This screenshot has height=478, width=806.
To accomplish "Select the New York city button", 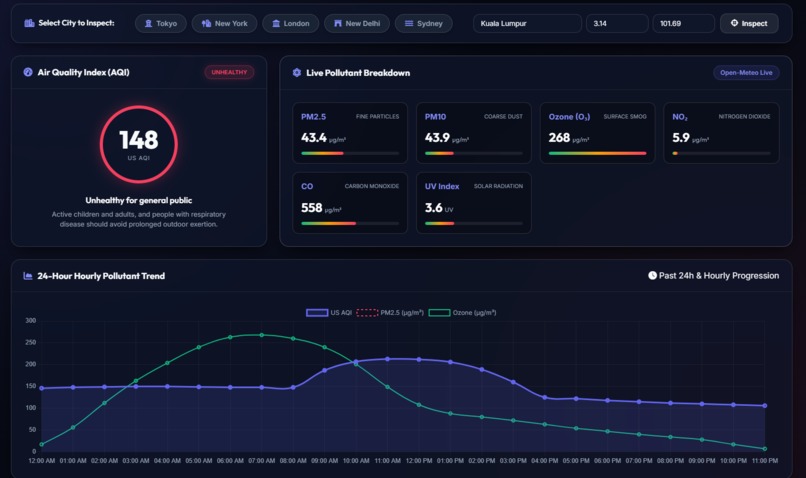I will pos(225,24).
